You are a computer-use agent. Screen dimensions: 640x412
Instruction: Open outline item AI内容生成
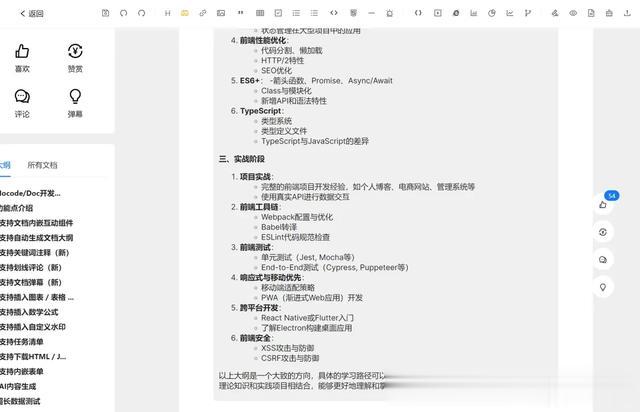coord(18,386)
